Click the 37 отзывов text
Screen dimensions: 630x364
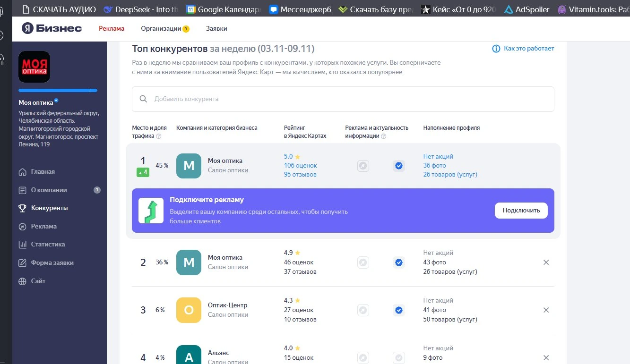click(300, 272)
